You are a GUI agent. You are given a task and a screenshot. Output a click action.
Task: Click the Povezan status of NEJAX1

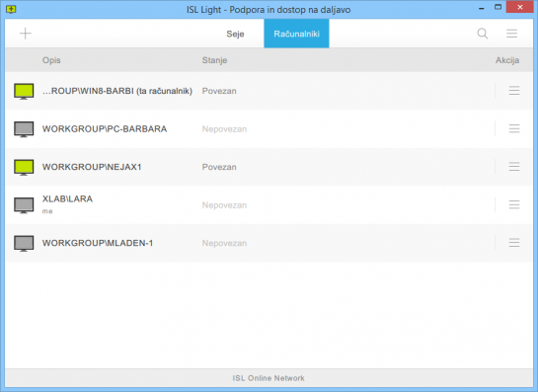[219, 167]
